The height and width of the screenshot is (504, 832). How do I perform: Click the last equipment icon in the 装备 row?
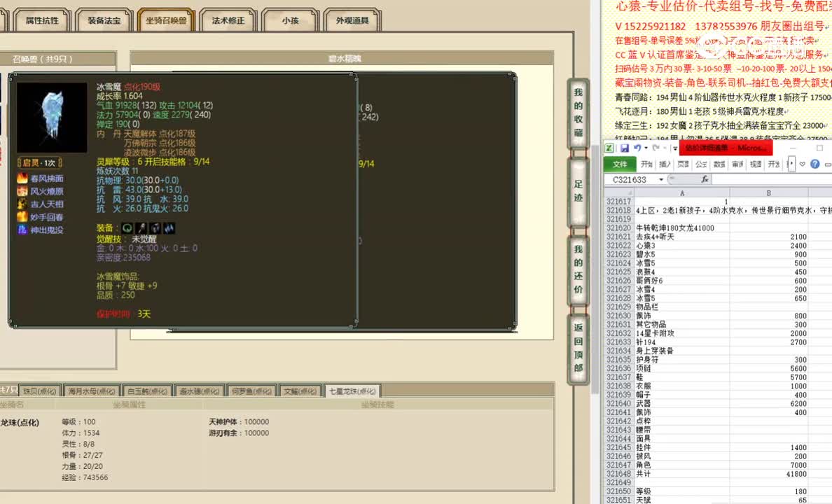[170, 227]
